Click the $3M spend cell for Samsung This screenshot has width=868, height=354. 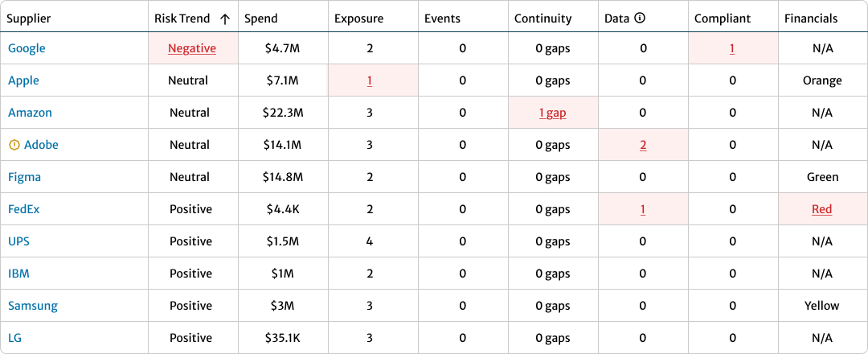click(x=283, y=305)
